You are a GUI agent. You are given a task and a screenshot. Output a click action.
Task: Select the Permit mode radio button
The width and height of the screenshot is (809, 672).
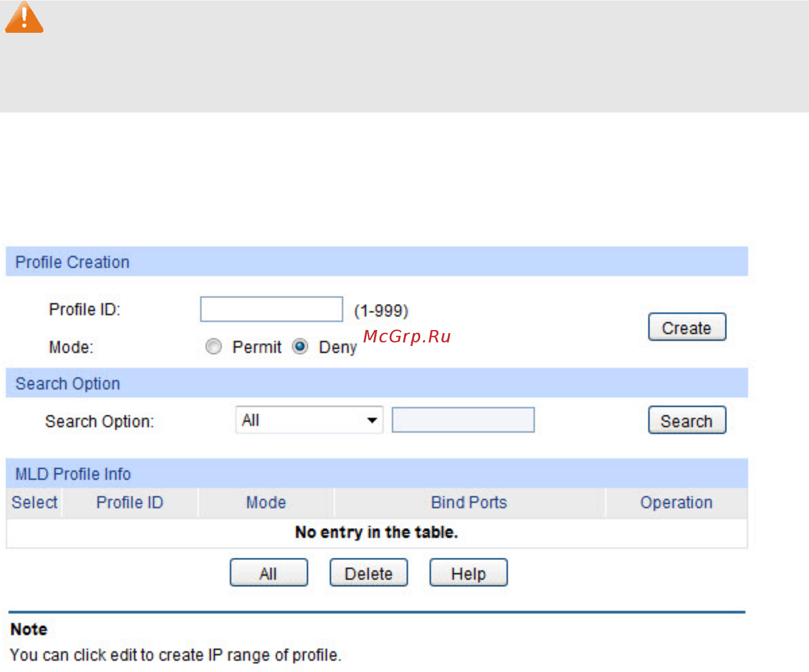tap(213, 346)
